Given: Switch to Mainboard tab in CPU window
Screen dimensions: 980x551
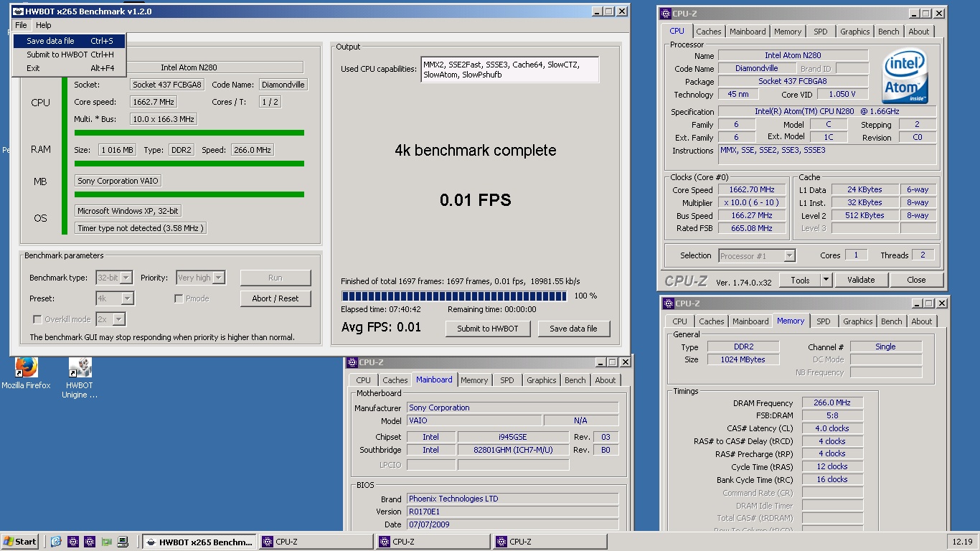Looking at the screenshot, I should pyautogui.click(x=748, y=32).
